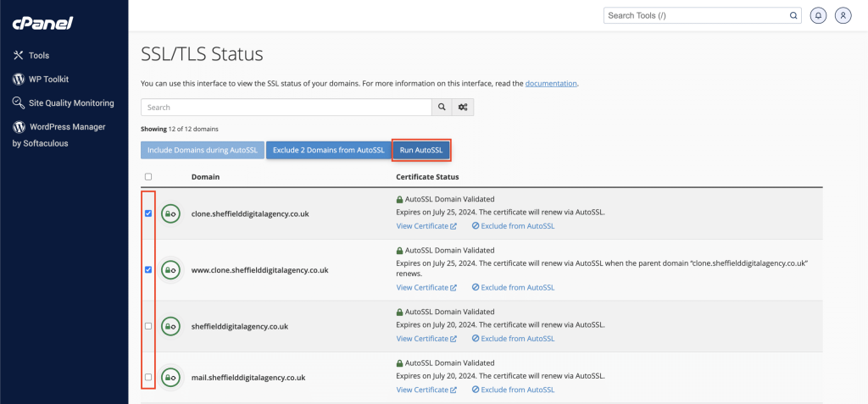
Task: Click the domain search magnifier button
Action: coord(442,108)
